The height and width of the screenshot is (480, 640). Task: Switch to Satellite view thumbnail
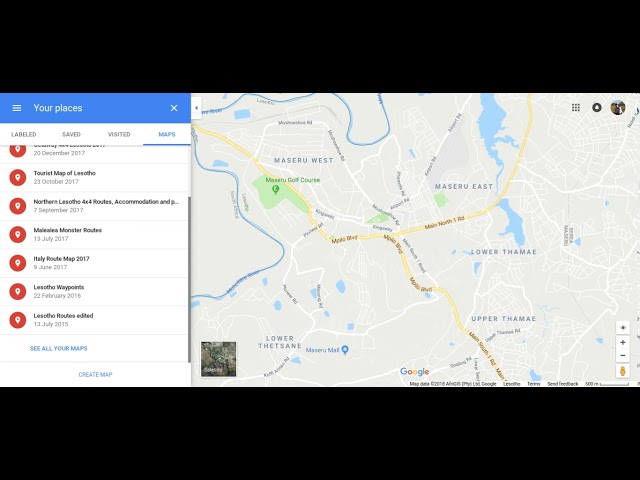[218, 359]
